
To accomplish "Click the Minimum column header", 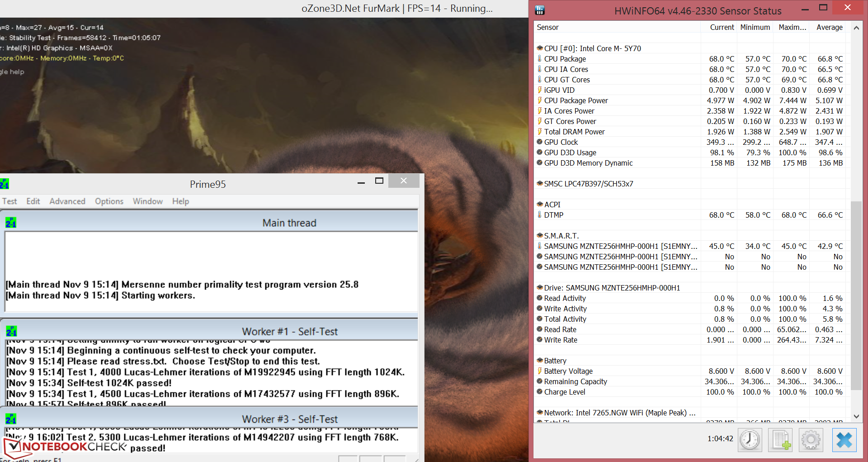I will click(x=755, y=27).
